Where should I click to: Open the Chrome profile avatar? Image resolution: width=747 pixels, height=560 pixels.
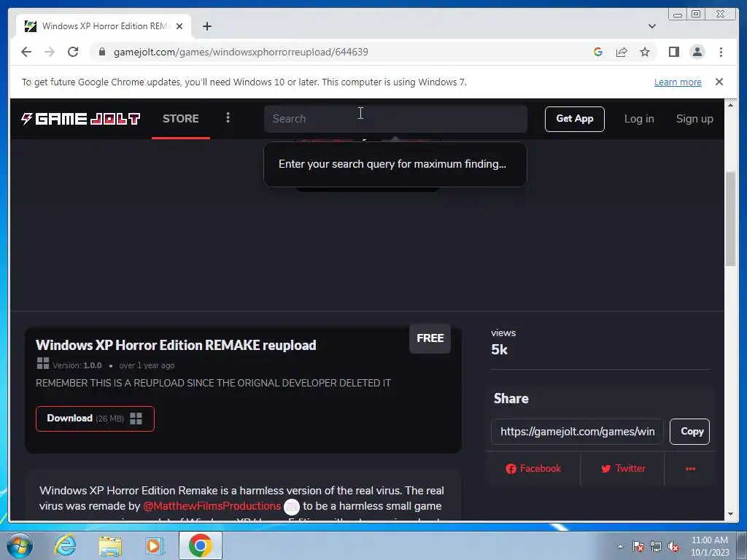[697, 52]
